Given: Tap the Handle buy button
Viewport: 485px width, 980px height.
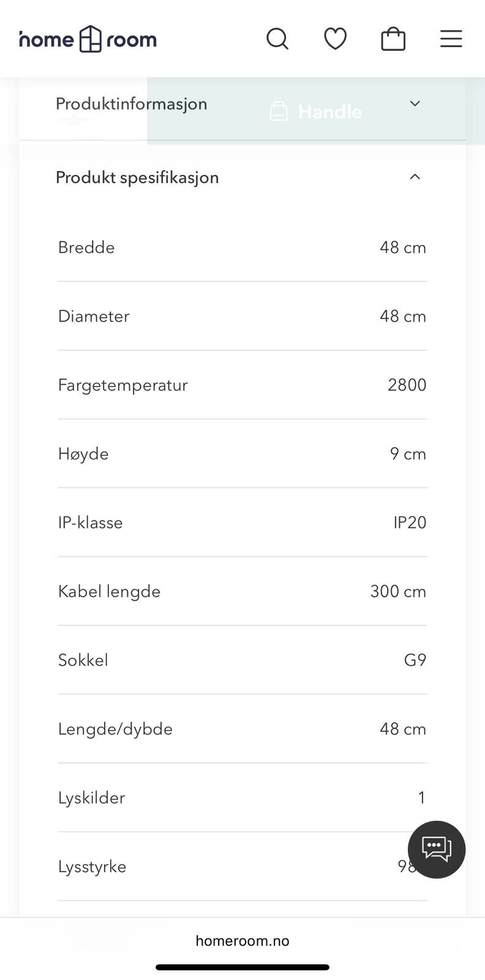Looking at the screenshot, I should (x=317, y=111).
